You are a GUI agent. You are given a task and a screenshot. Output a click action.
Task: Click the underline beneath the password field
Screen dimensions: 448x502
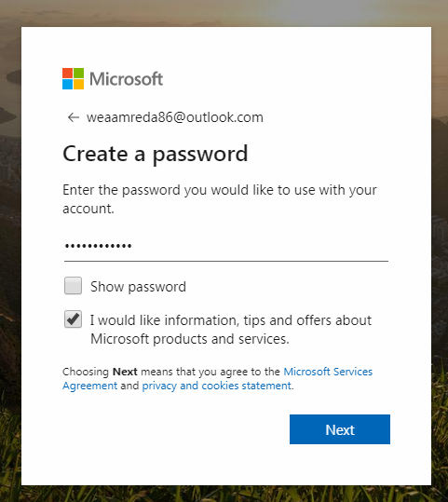click(x=226, y=261)
